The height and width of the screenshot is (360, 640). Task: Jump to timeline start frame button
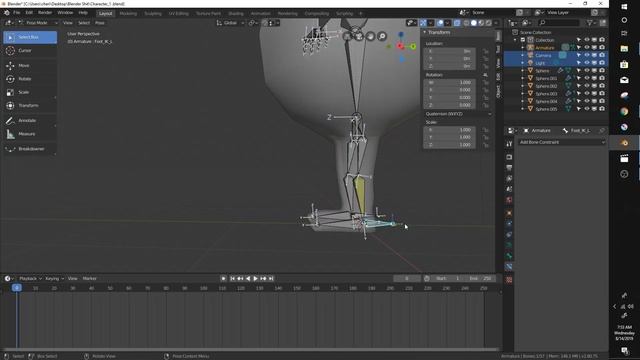(x=233, y=278)
